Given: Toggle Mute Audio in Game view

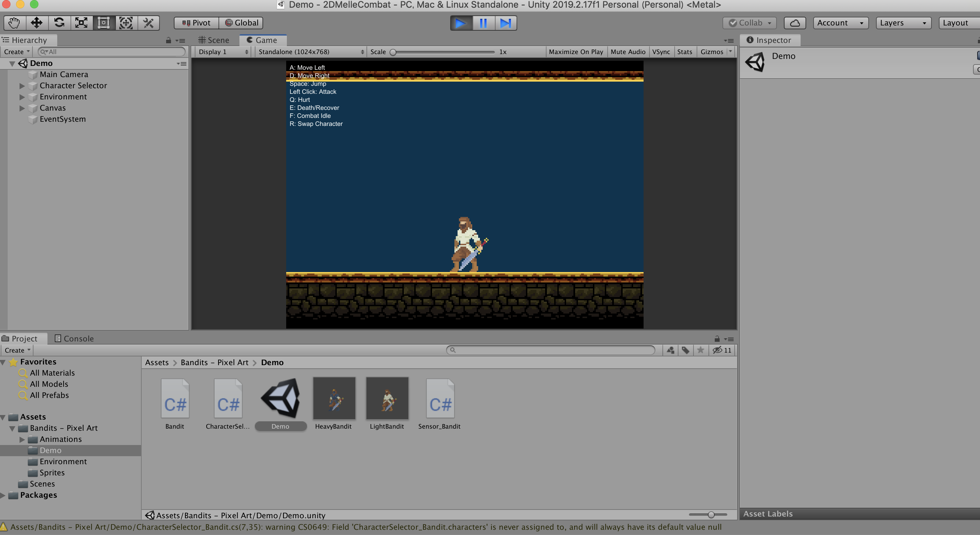Looking at the screenshot, I should pos(628,52).
